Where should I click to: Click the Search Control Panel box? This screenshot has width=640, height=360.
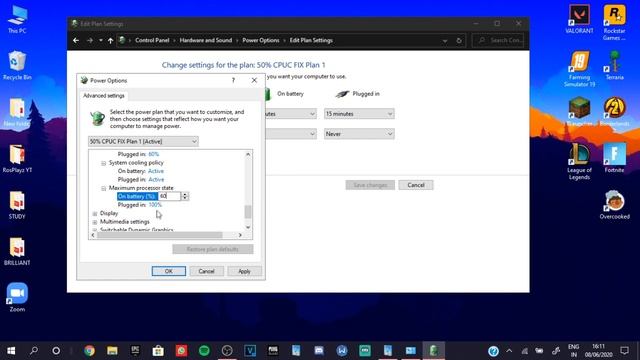click(498, 40)
